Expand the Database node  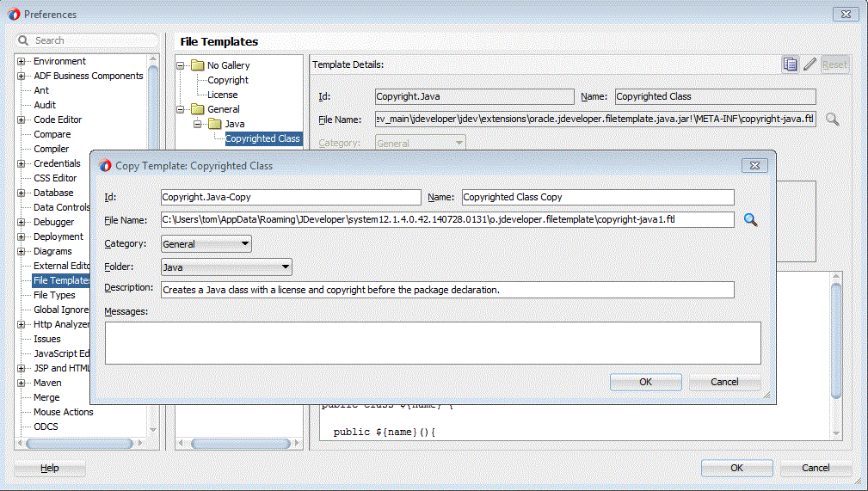[x=21, y=193]
